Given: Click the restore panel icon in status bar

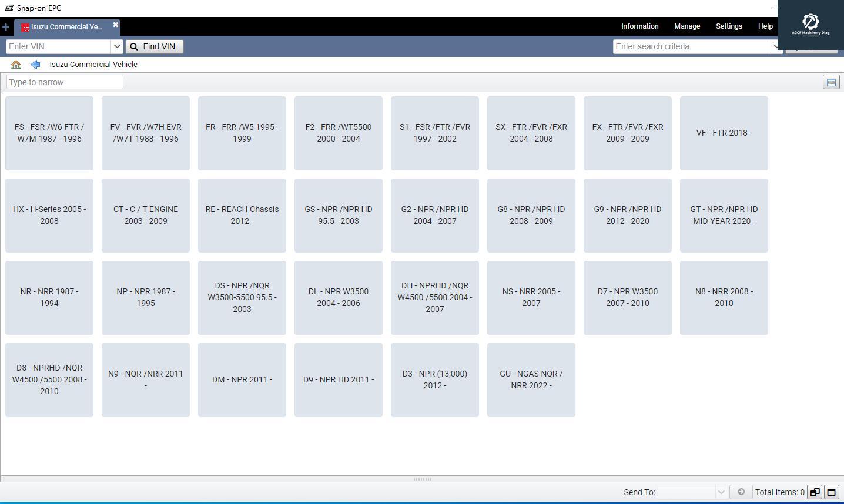Looking at the screenshot, I should click(815, 492).
